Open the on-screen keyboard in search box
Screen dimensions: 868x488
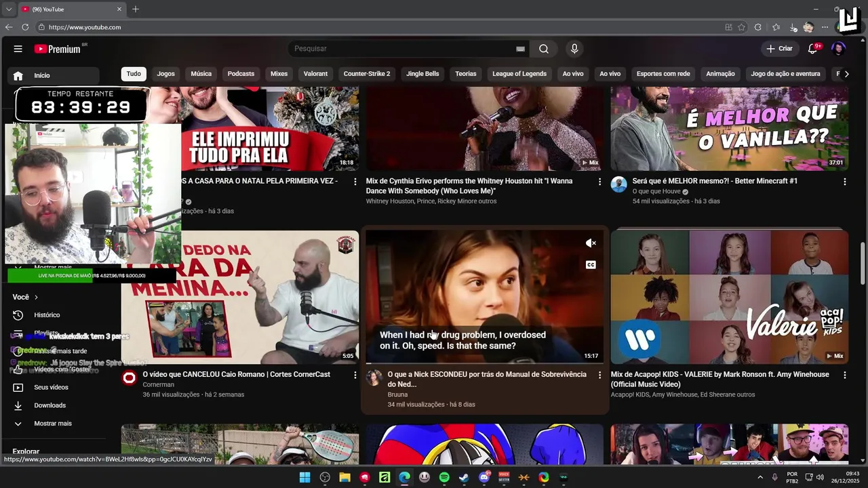click(x=520, y=49)
